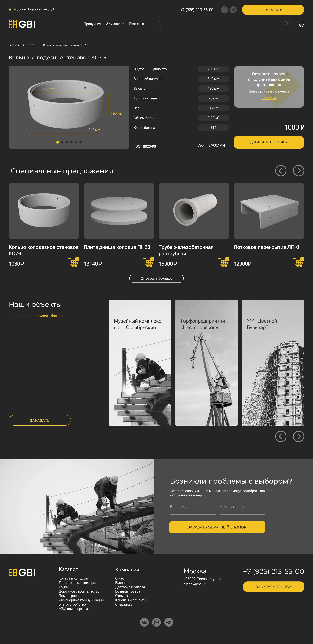The image size is (313, 644).
Task: Add Плита днища колодца ПН20 to cart
Action: tap(149, 262)
